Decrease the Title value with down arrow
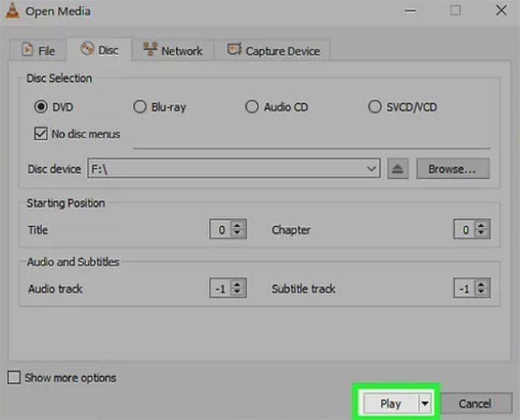 click(x=237, y=233)
